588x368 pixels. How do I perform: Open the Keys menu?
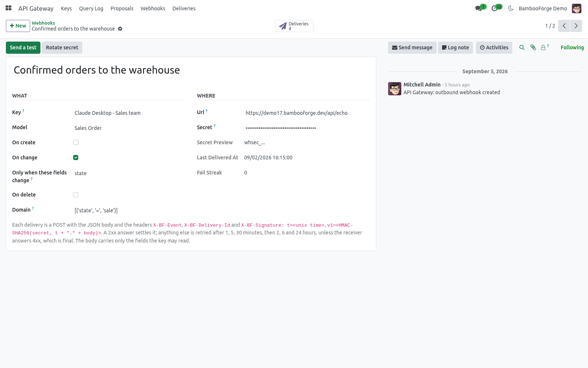pyautogui.click(x=67, y=8)
